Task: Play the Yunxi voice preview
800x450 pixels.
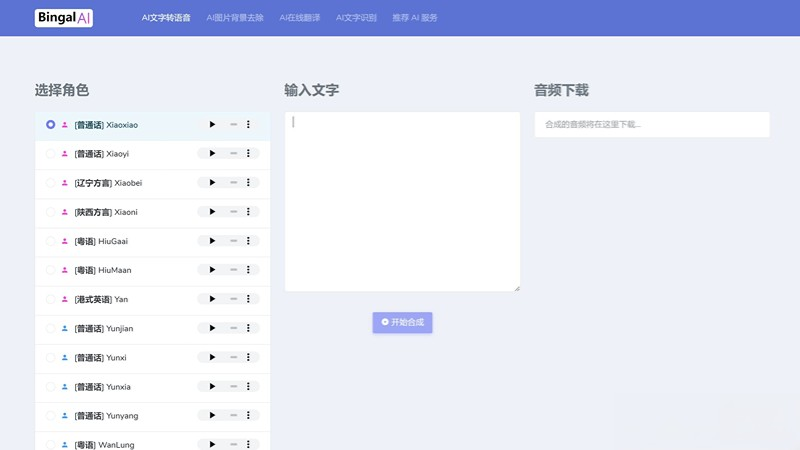Action: [x=212, y=357]
